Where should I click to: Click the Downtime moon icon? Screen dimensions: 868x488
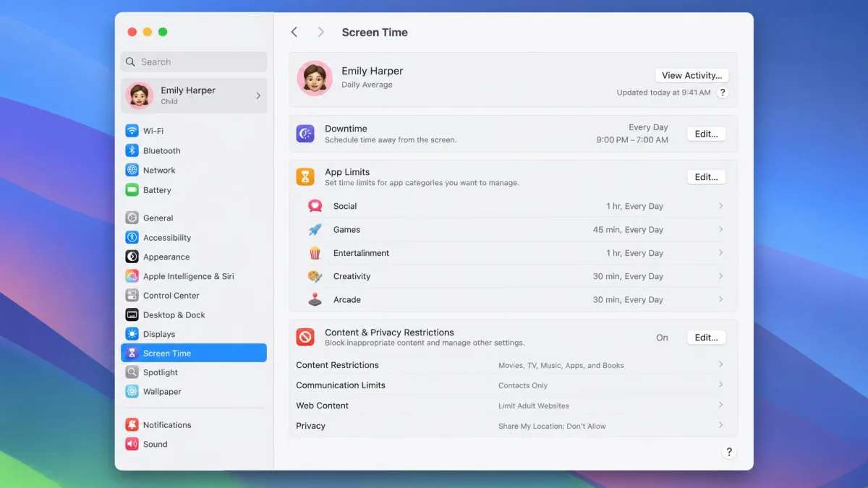point(305,134)
